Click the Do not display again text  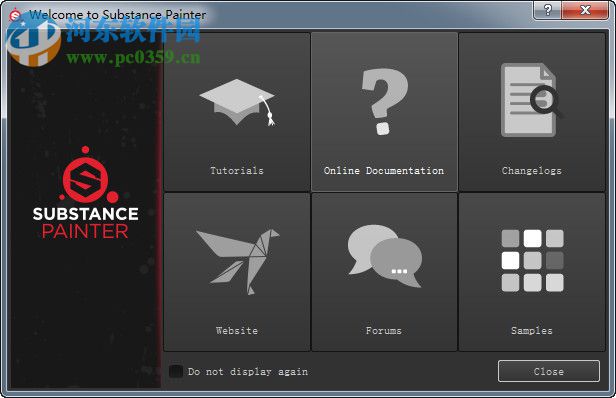pos(248,372)
